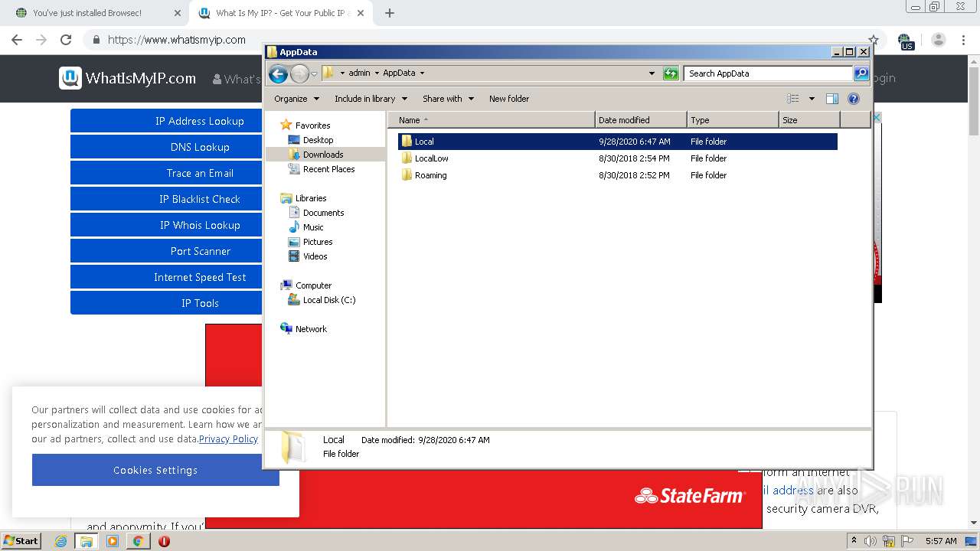Bookmark this page with star icon

tap(873, 40)
